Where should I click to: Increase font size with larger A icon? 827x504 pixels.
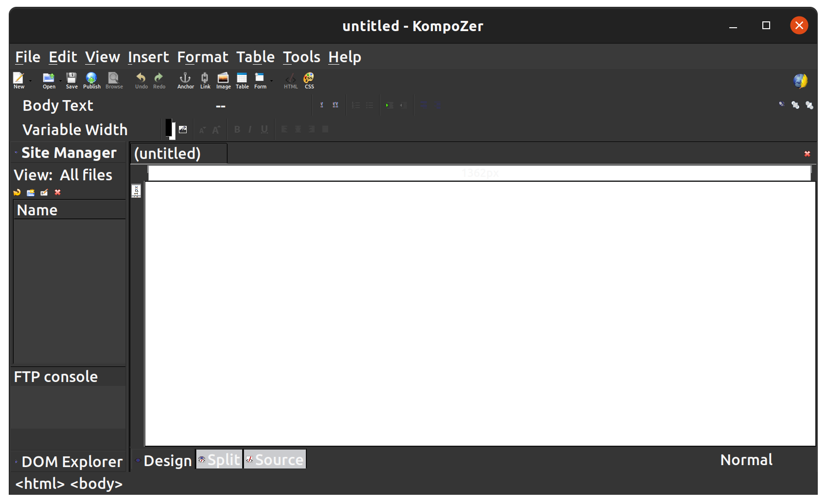(216, 130)
